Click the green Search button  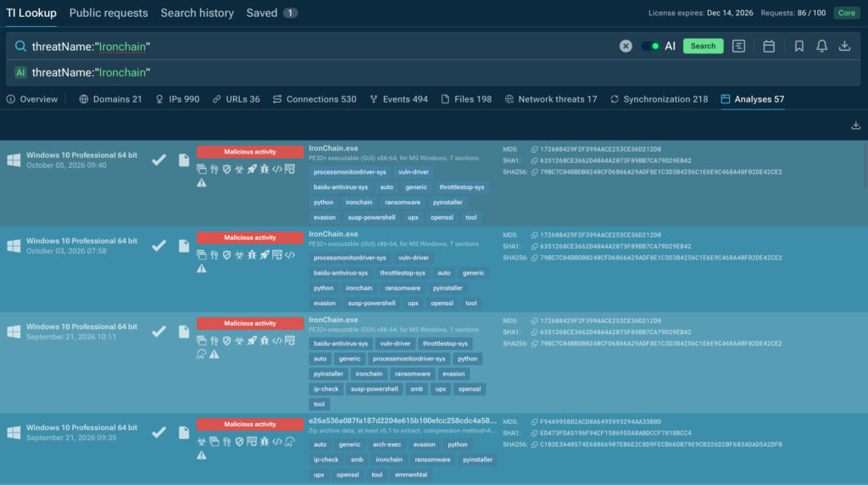coord(703,46)
